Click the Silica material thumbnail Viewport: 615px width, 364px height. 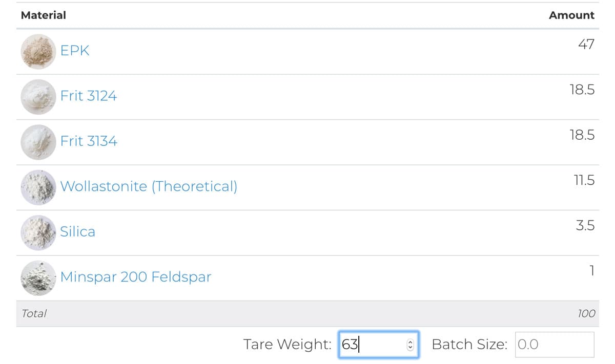click(38, 232)
